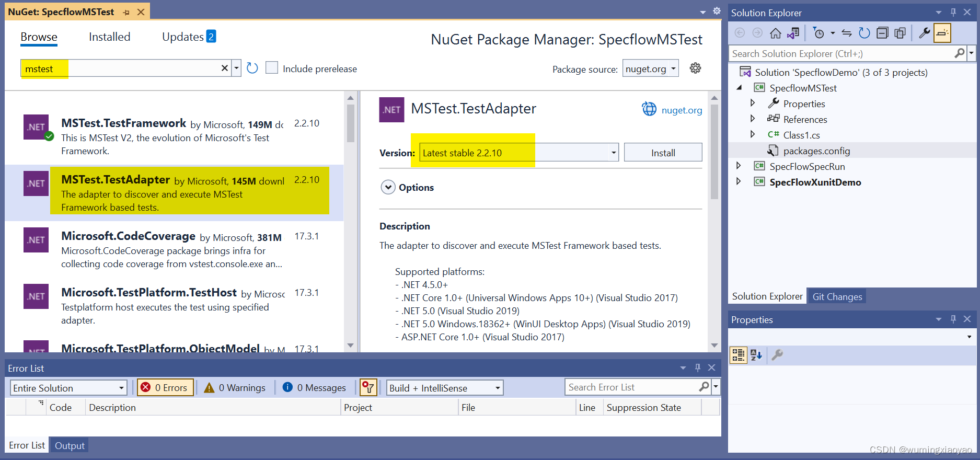The image size is (980, 460).
Task: Click the globe icon next to nuget.org
Action: click(x=649, y=109)
